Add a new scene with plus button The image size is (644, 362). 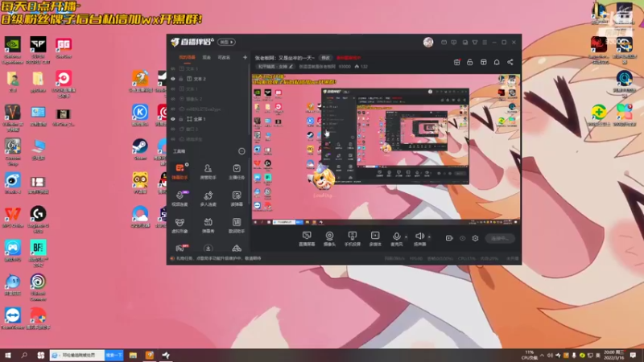tap(245, 57)
